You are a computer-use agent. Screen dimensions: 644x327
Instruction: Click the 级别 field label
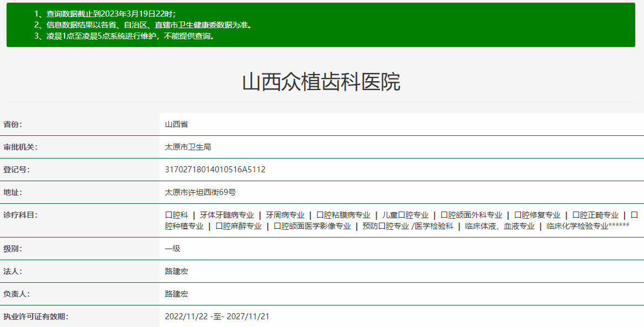pos(13,249)
